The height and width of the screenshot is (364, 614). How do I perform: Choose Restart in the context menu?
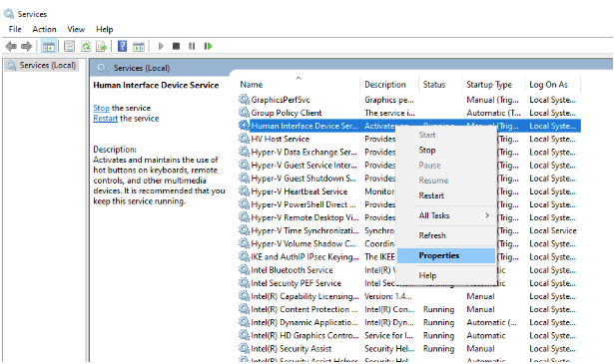coord(446,195)
